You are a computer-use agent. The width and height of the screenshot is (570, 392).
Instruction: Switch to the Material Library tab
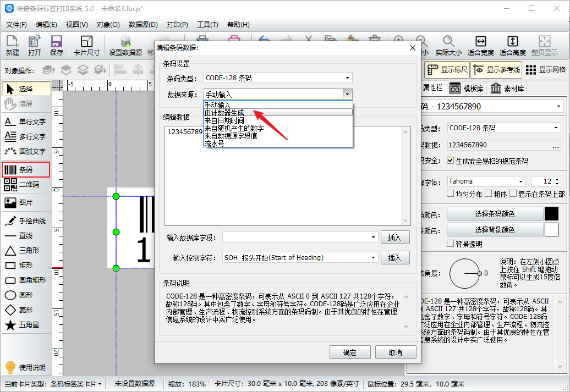pyautogui.click(x=507, y=89)
